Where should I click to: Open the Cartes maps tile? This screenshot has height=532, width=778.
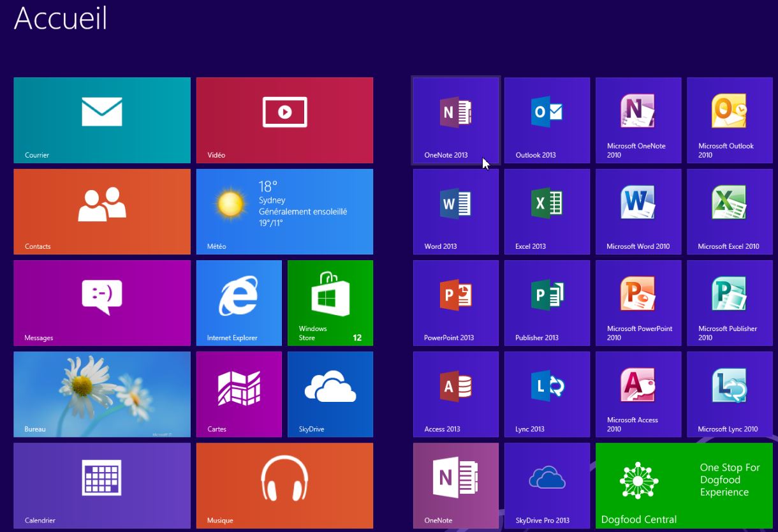[x=239, y=394]
